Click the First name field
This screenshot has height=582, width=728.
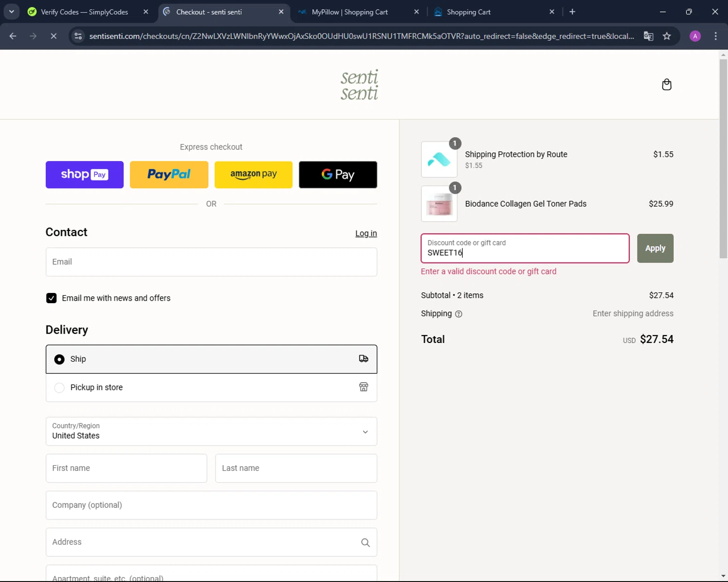click(x=126, y=468)
